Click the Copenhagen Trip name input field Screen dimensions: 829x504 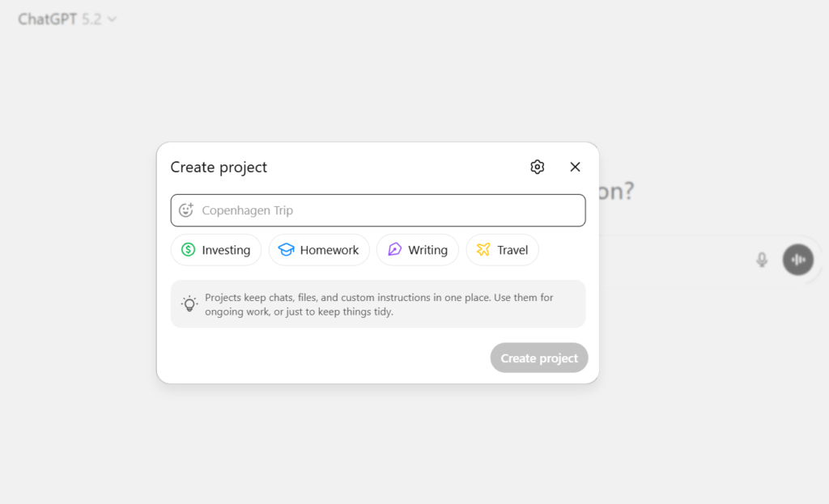point(378,210)
